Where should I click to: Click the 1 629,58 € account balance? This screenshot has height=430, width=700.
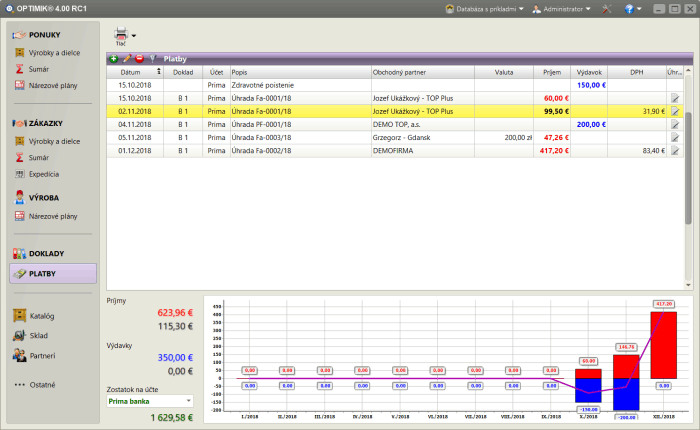tap(171, 417)
